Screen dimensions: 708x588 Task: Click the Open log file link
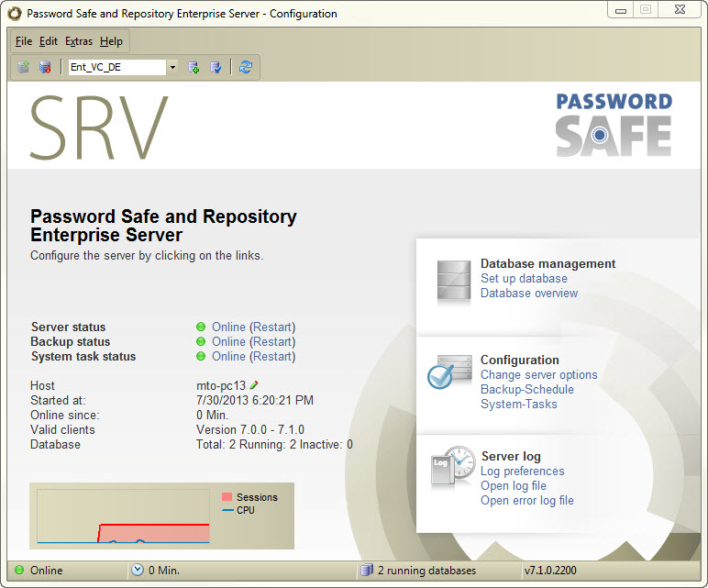click(x=514, y=486)
